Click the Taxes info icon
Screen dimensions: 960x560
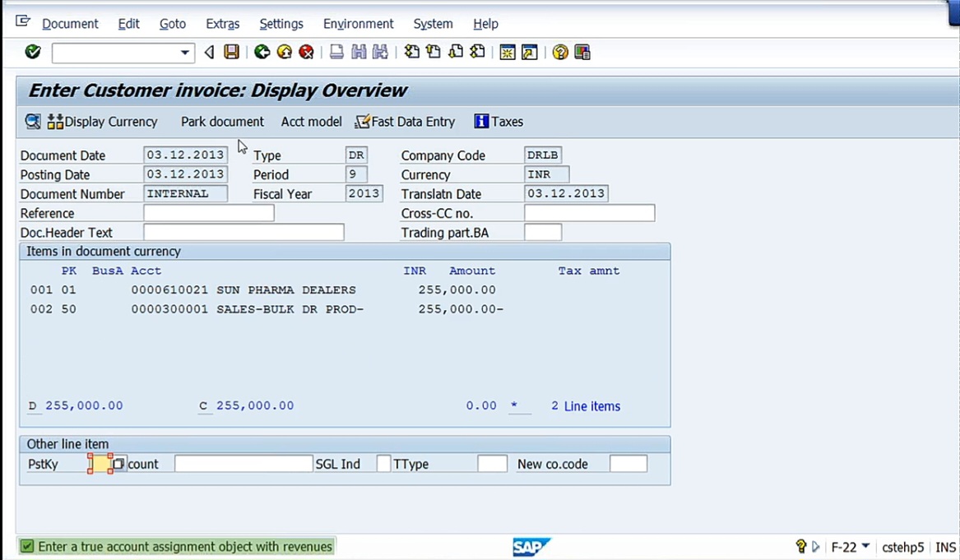[481, 121]
